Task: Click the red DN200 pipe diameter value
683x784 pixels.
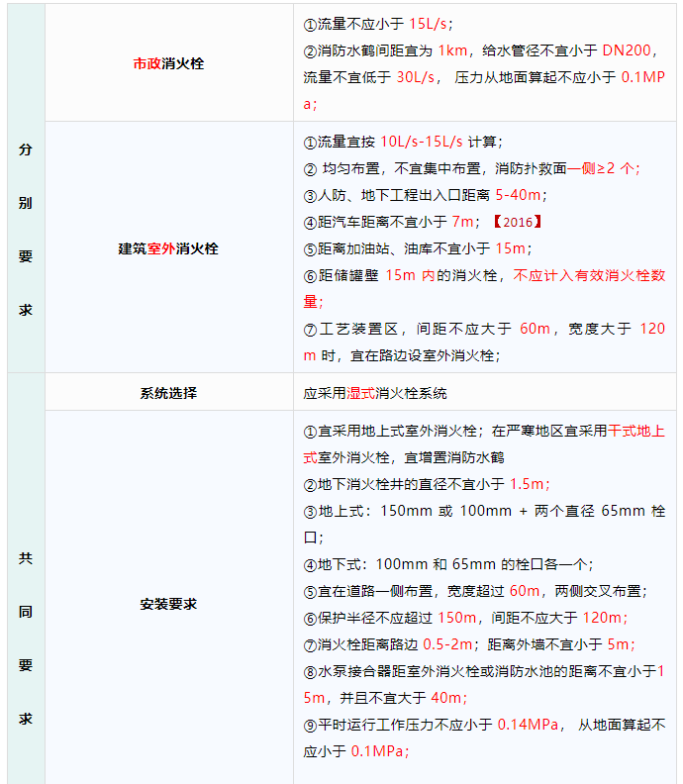Action: click(x=630, y=50)
